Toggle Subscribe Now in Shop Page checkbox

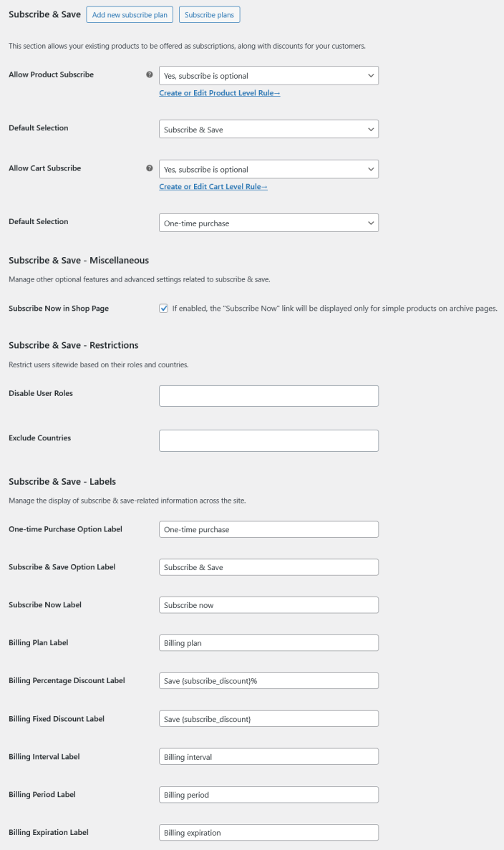[164, 309]
